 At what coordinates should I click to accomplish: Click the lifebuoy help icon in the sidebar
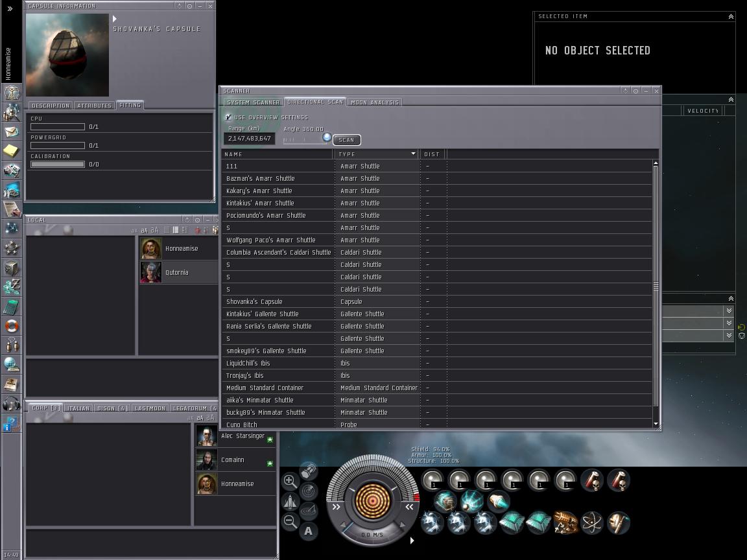click(x=12, y=326)
